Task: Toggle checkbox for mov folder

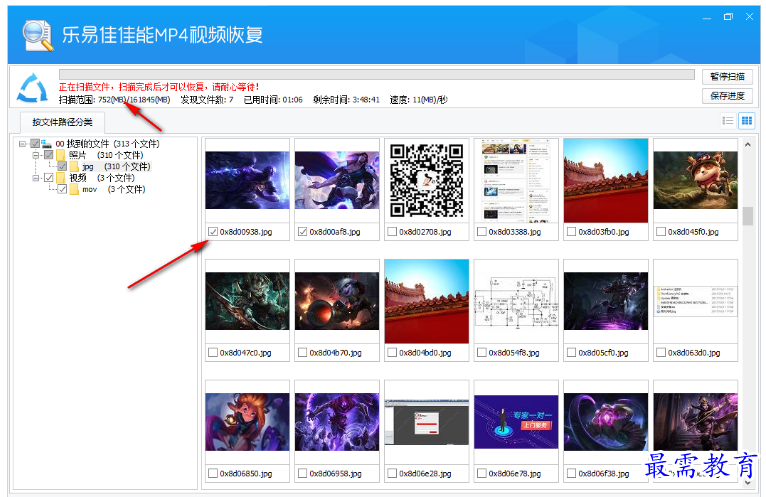Action: pyautogui.click(x=62, y=189)
